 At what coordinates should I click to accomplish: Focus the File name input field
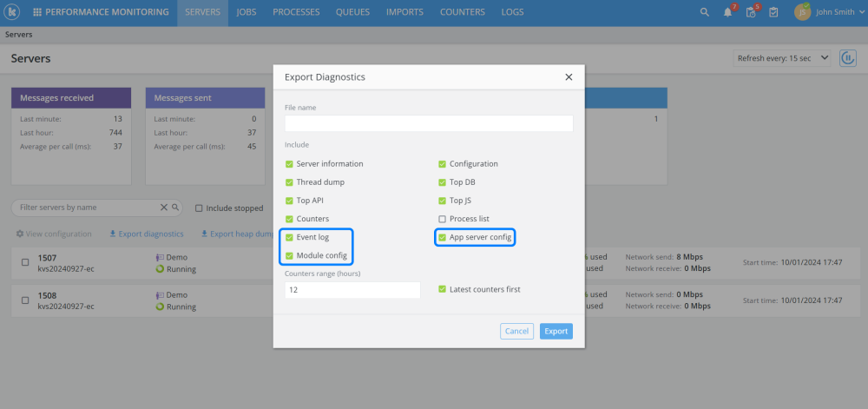(x=429, y=123)
